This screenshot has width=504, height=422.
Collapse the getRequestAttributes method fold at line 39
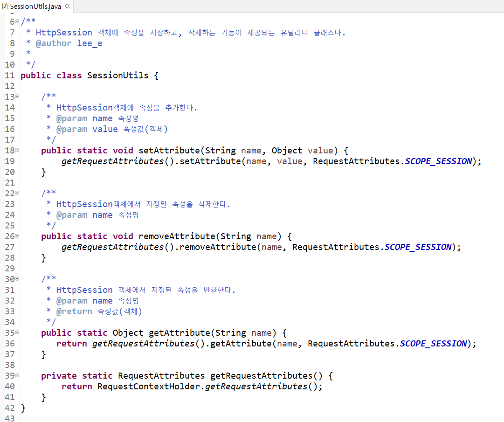tap(17, 375)
